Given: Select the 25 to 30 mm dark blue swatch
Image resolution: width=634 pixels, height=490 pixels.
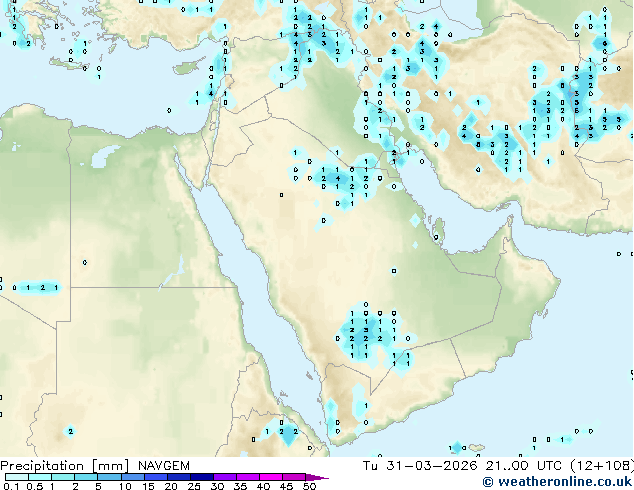Looking at the screenshot, I should tap(202, 477).
